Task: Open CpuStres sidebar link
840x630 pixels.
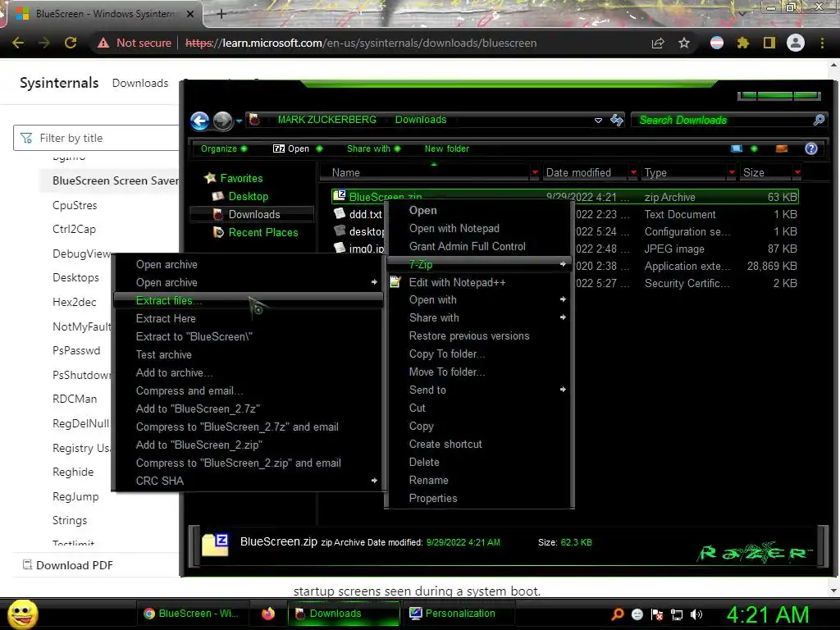Action: point(75,205)
